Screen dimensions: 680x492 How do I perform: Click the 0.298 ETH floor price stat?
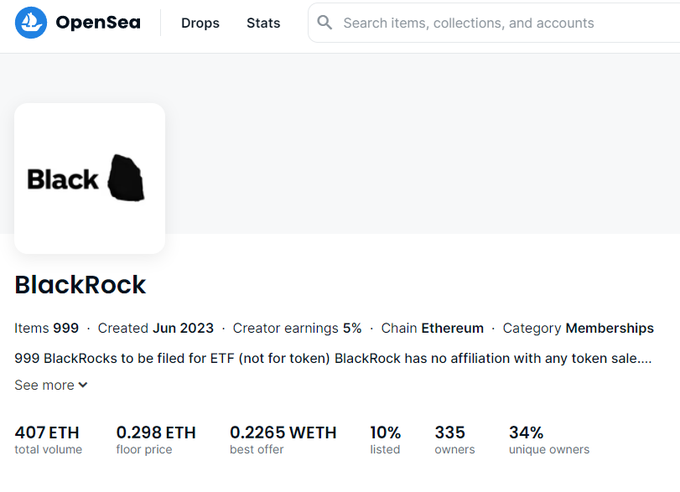point(156,440)
